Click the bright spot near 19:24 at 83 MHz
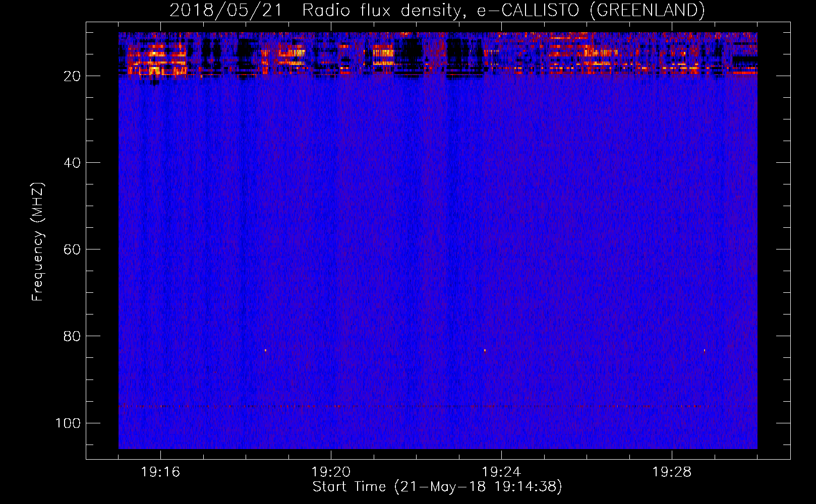816x504 pixels. click(485, 350)
